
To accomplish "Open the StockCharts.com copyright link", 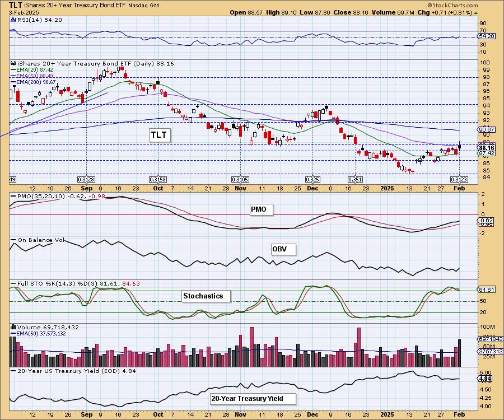I will click(x=452, y=5).
